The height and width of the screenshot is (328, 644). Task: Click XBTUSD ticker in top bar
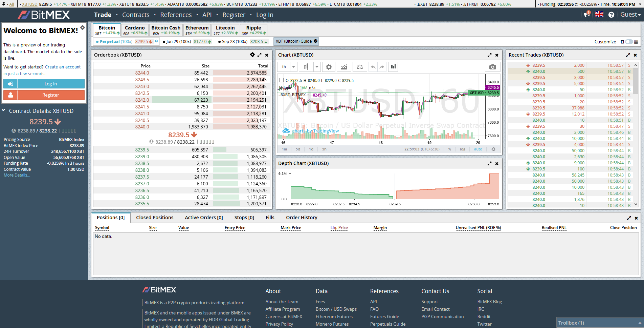point(29,4)
